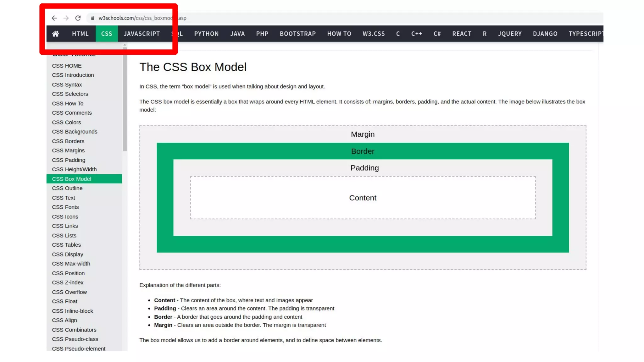Go to W3Schools home icon
Screen dimensions: 644x362
(56, 34)
